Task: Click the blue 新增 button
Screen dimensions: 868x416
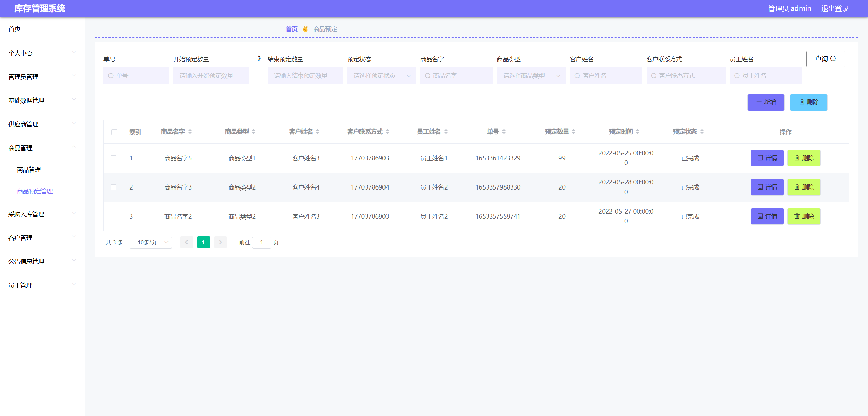Action: (766, 102)
